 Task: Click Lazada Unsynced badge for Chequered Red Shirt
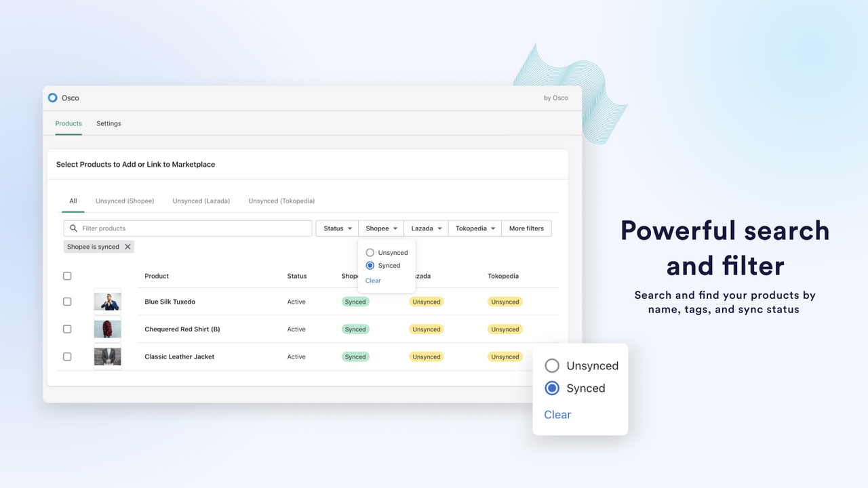point(427,329)
